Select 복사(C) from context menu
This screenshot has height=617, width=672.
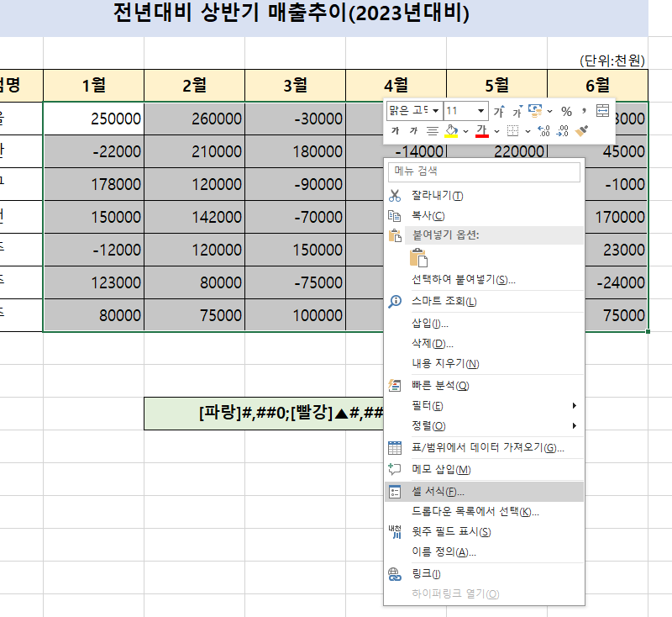(485, 216)
